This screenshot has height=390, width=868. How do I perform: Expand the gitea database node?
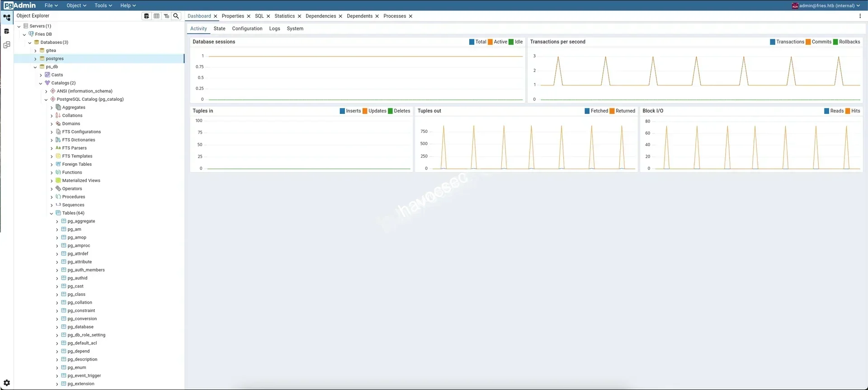pos(35,51)
